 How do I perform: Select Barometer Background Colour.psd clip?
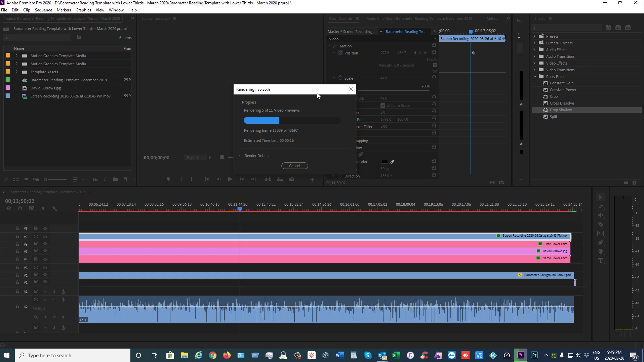click(x=326, y=275)
